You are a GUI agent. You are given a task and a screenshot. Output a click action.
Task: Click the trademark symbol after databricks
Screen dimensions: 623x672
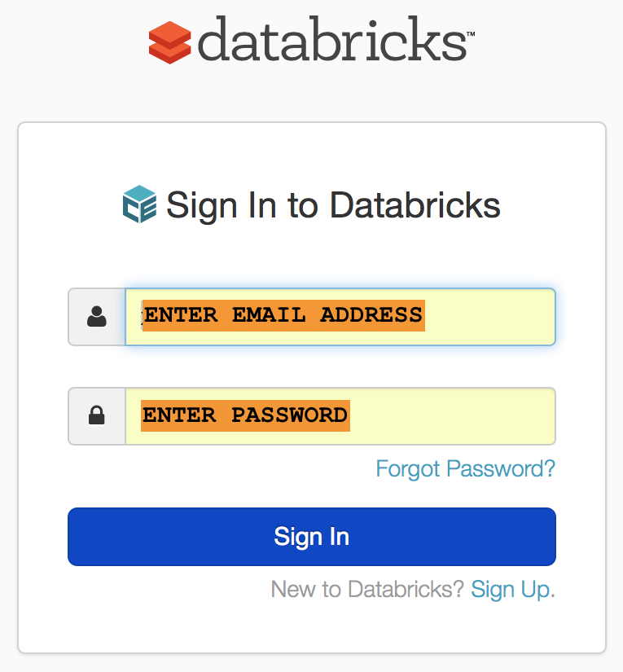471,34
